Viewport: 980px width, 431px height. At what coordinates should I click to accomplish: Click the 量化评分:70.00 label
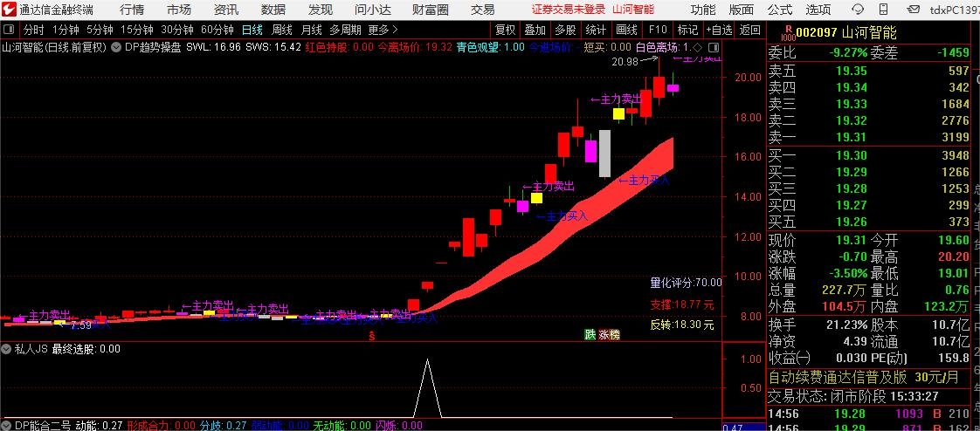point(686,283)
